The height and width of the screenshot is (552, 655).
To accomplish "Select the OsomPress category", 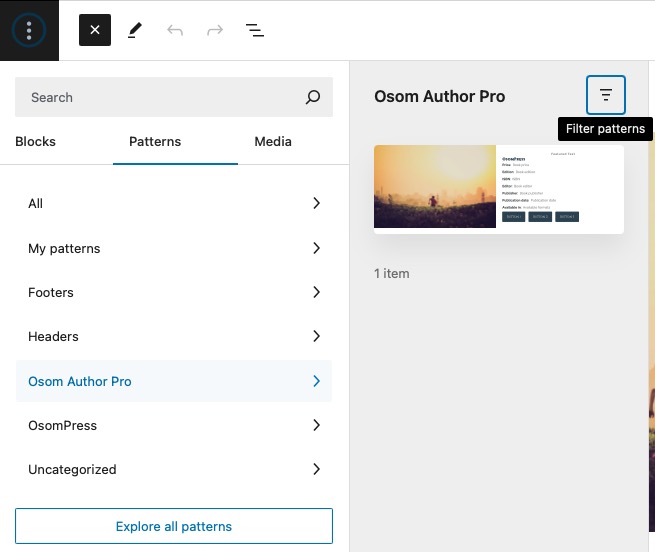I will (x=174, y=425).
